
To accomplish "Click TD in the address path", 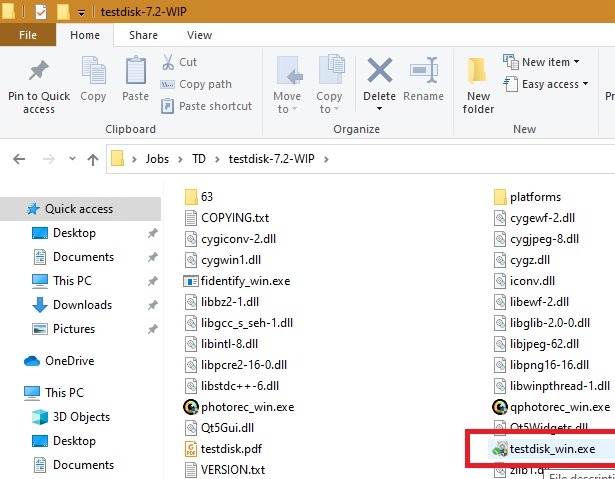I will coord(199,159).
